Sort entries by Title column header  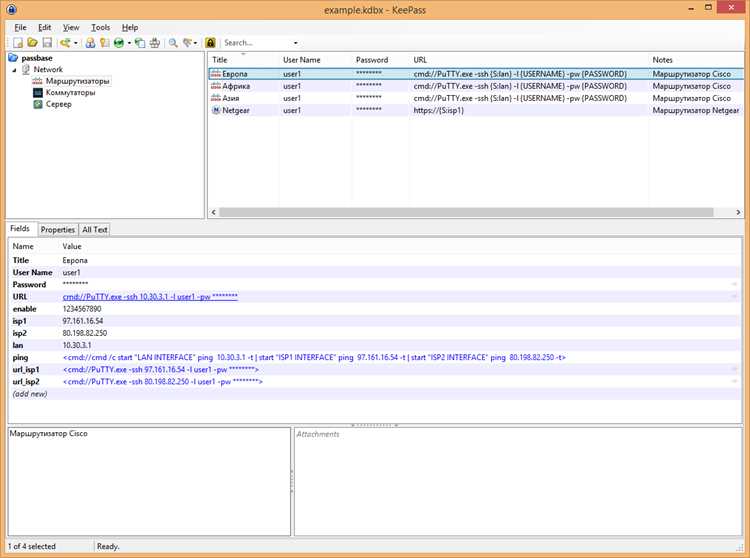(x=244, y=60)
